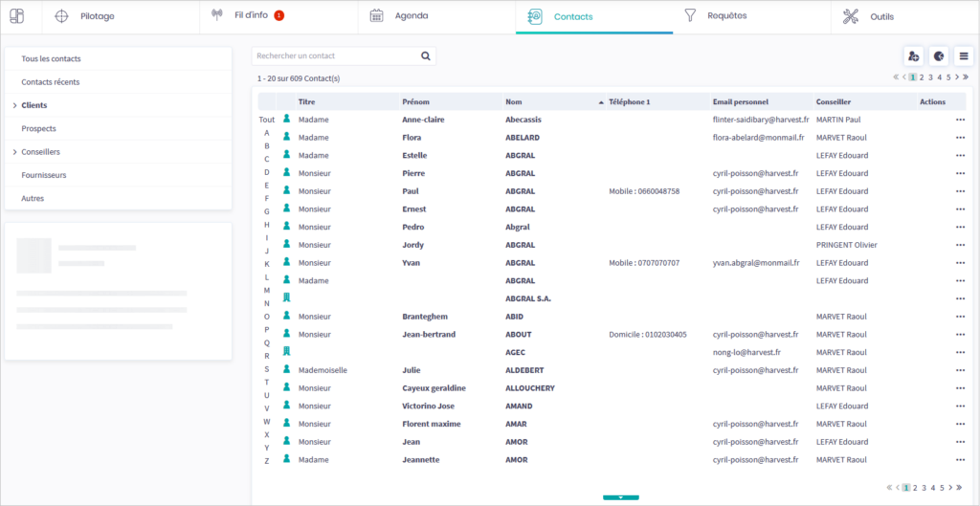Expand the Conseillers category
Screen dimensions: 980x506
coord(14,152)
